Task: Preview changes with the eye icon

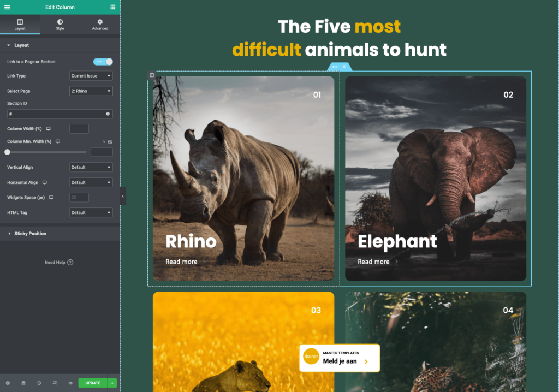Action: (x=70, y=383)
